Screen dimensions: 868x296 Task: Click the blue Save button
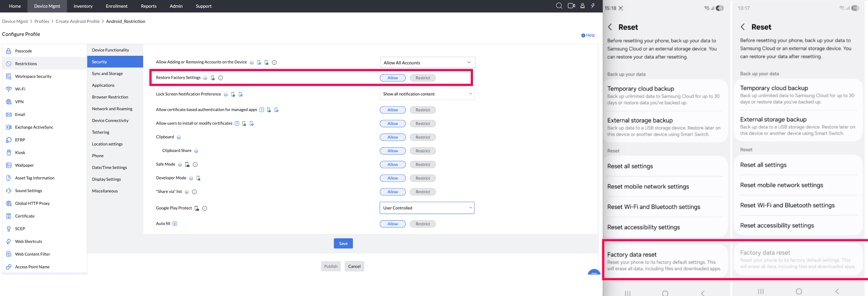tap(343, 243)
